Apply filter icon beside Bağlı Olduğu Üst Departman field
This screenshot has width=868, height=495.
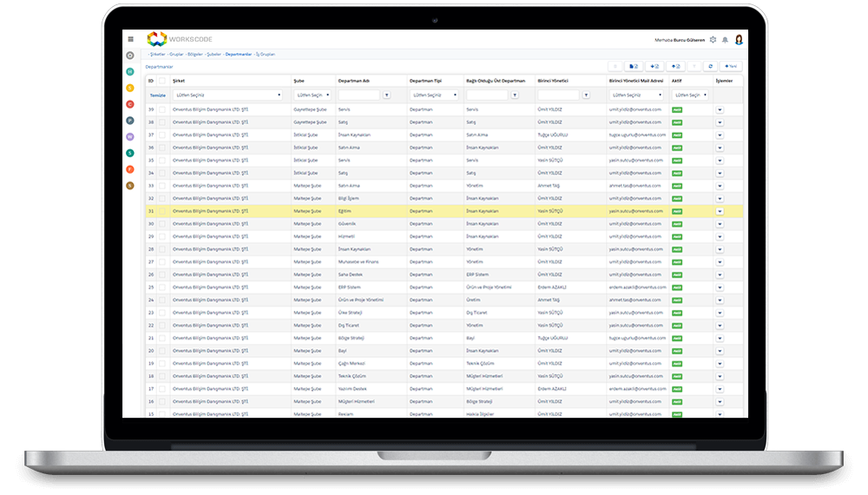515,96
